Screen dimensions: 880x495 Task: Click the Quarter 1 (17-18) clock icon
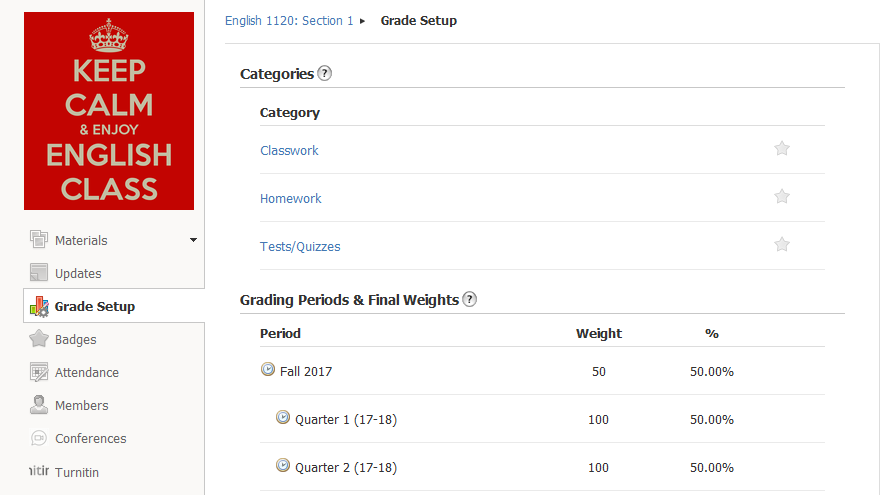pyautogui.click(x=283, y=418)
